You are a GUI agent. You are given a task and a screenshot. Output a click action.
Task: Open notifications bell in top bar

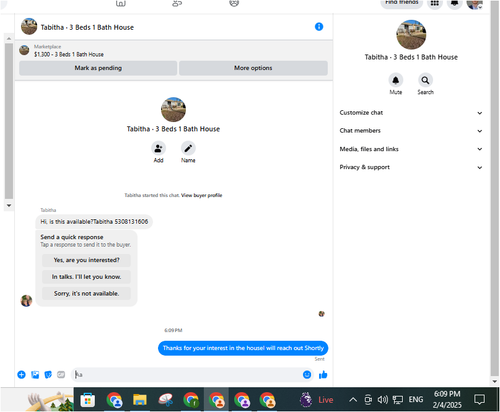click(454, 3)
